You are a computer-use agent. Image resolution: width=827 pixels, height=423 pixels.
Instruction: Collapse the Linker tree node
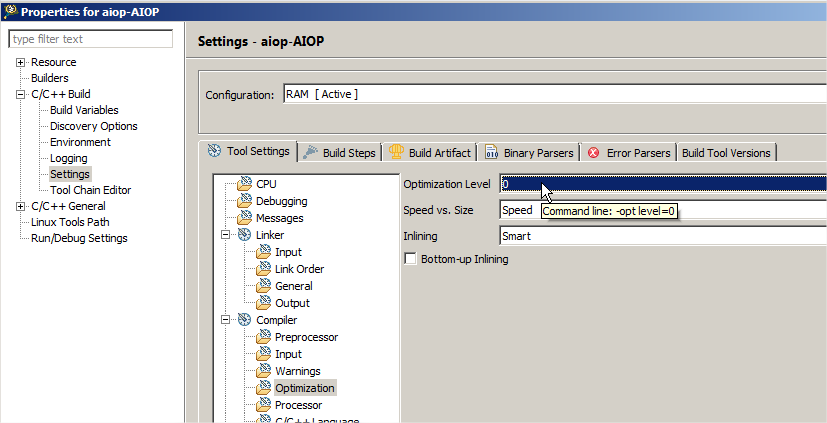click(226, 235)
